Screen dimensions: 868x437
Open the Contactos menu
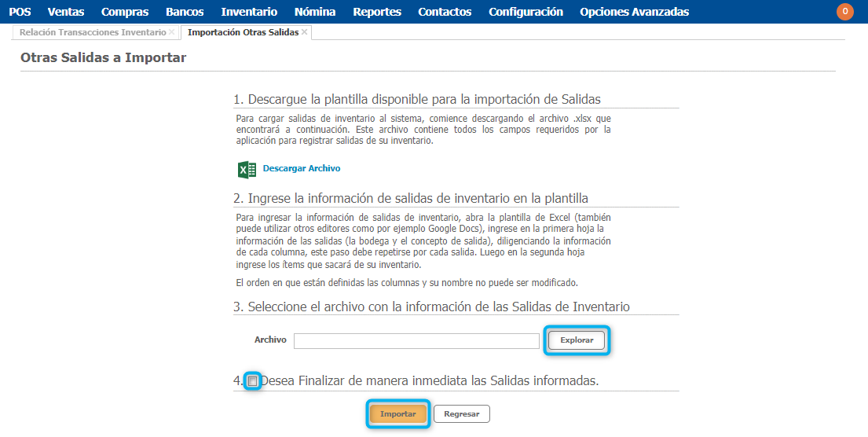click(x=445, y=12)
